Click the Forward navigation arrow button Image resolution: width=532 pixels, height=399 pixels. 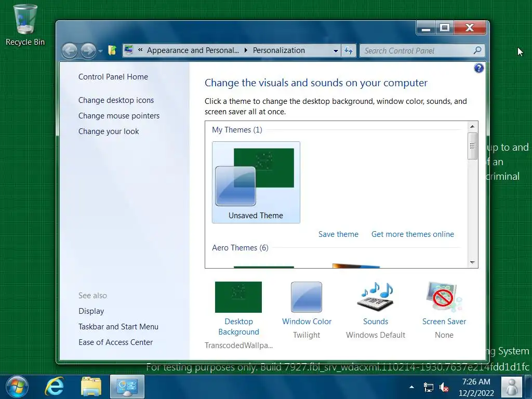(x=88, y=51)
